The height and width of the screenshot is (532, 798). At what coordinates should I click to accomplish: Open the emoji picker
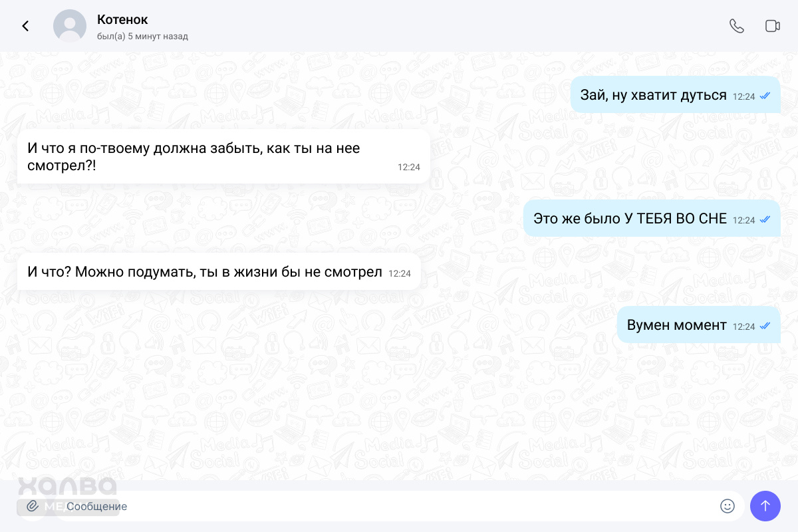[728, 506]
